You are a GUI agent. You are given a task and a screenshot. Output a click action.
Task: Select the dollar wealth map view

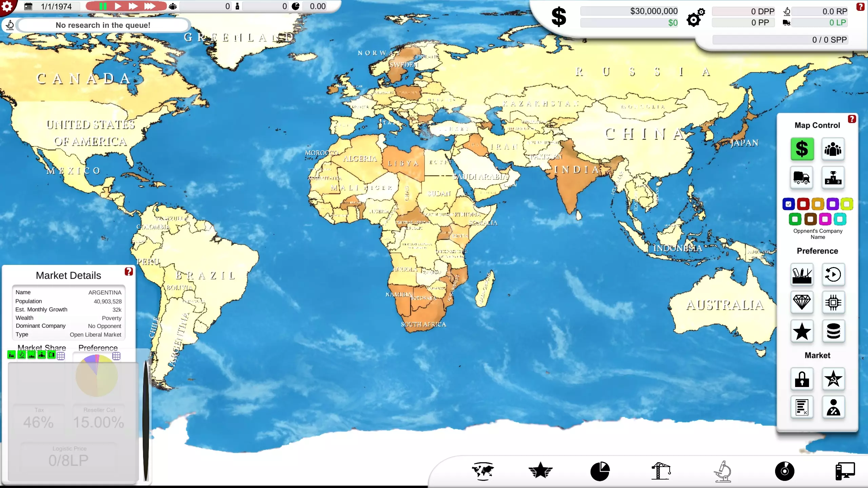802,149
